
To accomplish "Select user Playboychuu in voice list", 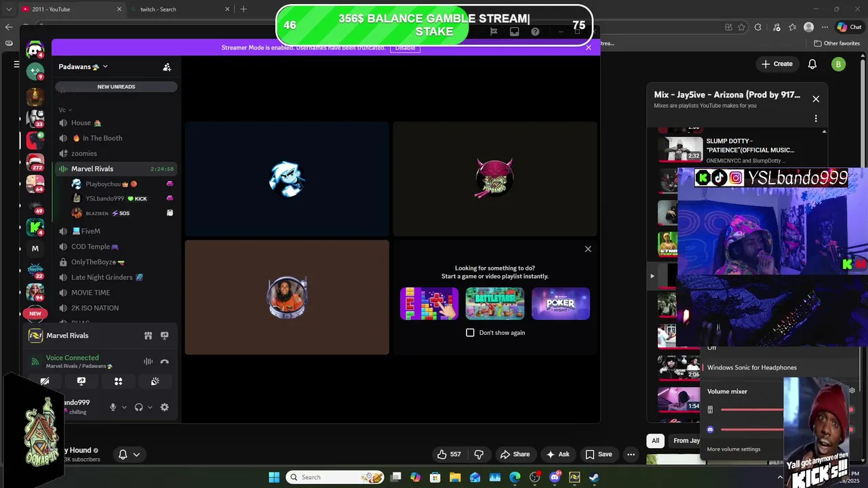I will pyautogui.click(x=122, y=184).
